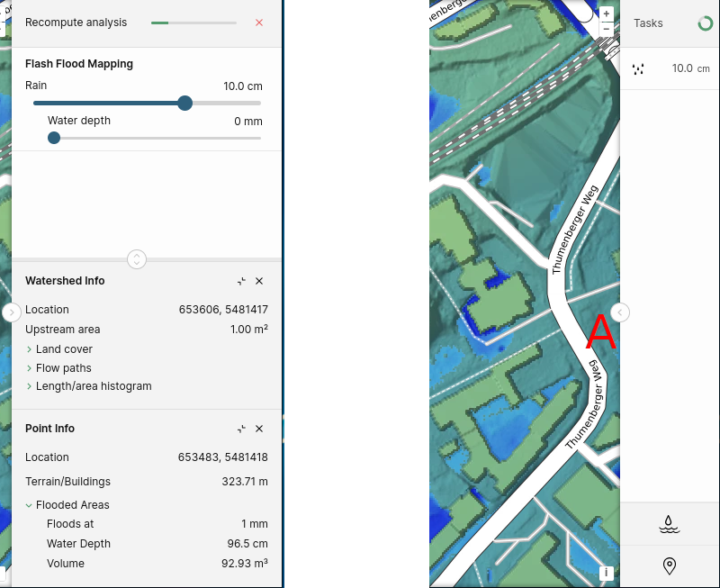Collapse the right Tasks sidebar arrow

620,312
